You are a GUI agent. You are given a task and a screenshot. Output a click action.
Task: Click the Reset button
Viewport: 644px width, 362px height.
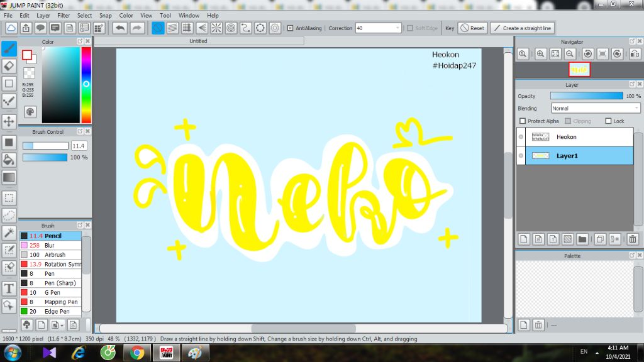coord(472,28)
